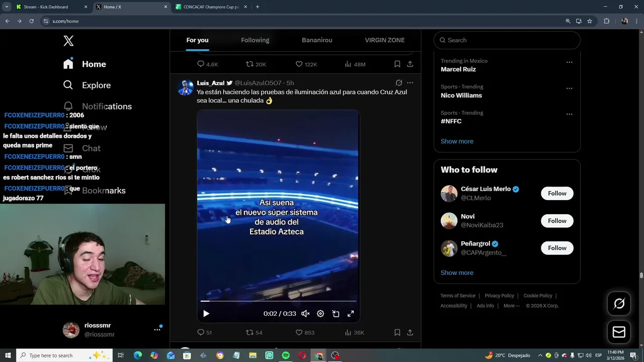Viewport: 644px width, 362px height.
Task: Share the Luis_Azul post
Action: (x=410, y=332)
